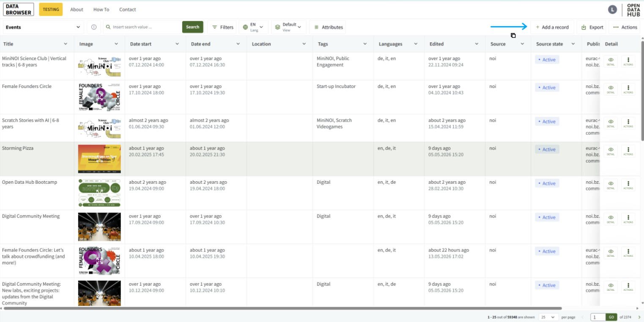Open the EN language dropdown

pos(254,27)
